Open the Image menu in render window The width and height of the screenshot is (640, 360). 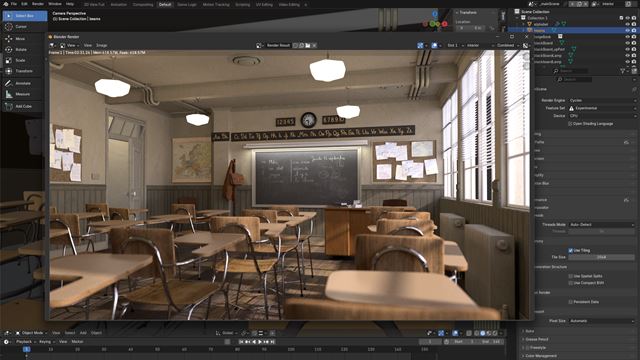[x=102, y=45]
